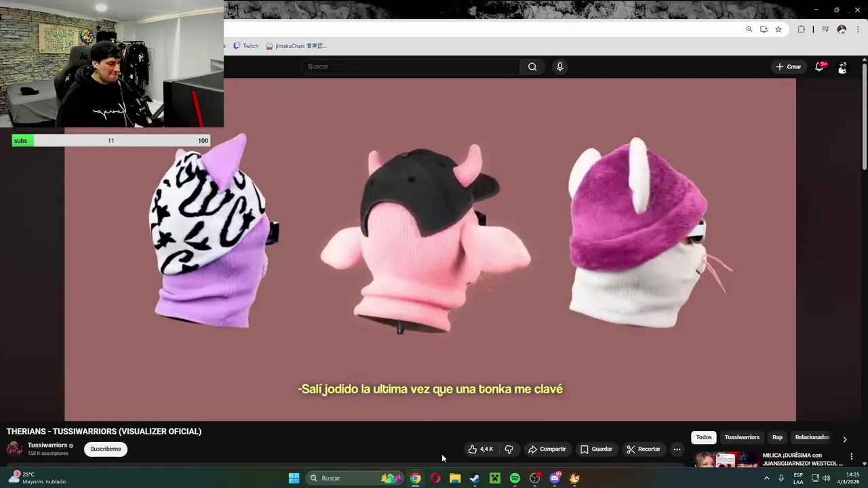868x488 pixels.
Task: Select the Rap filter chip
Action: (x=777, y=437)
